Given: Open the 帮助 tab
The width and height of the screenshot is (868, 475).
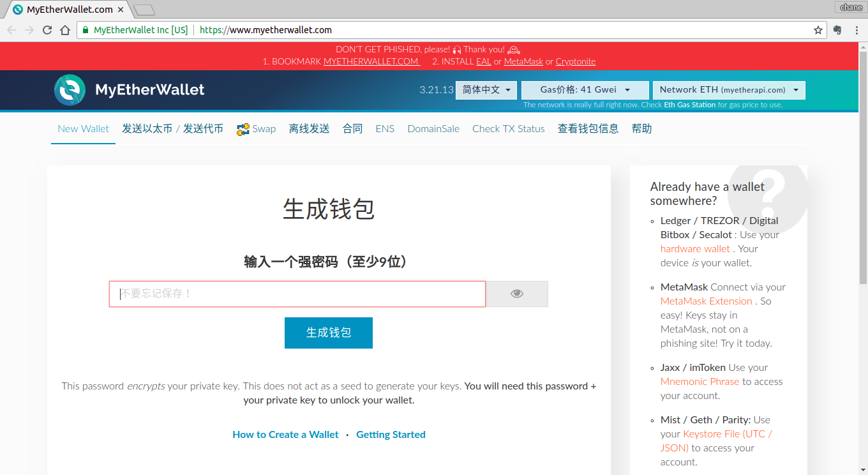Looking at the screenshot, I should point(642,129).
